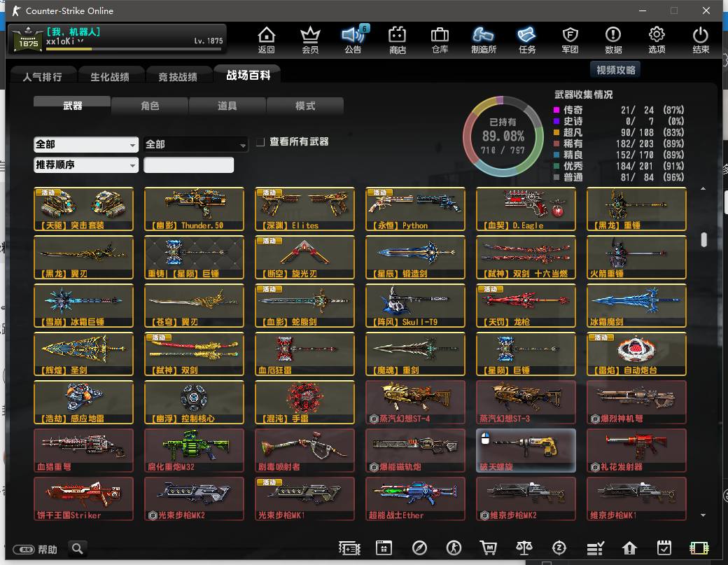The height and width of the screenshot is (565, 728).
Task: Click the balance scales icon
Action: (524, 548)
